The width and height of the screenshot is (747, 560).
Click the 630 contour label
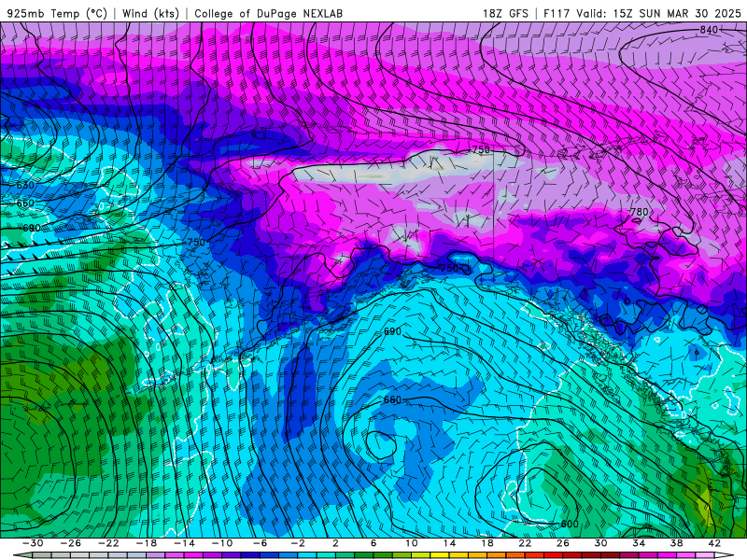tap(25, 185)
